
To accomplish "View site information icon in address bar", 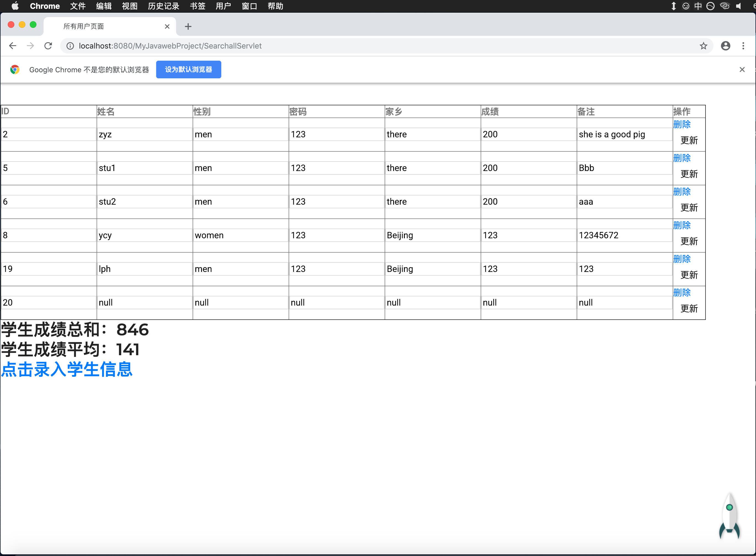I will 70,46.
